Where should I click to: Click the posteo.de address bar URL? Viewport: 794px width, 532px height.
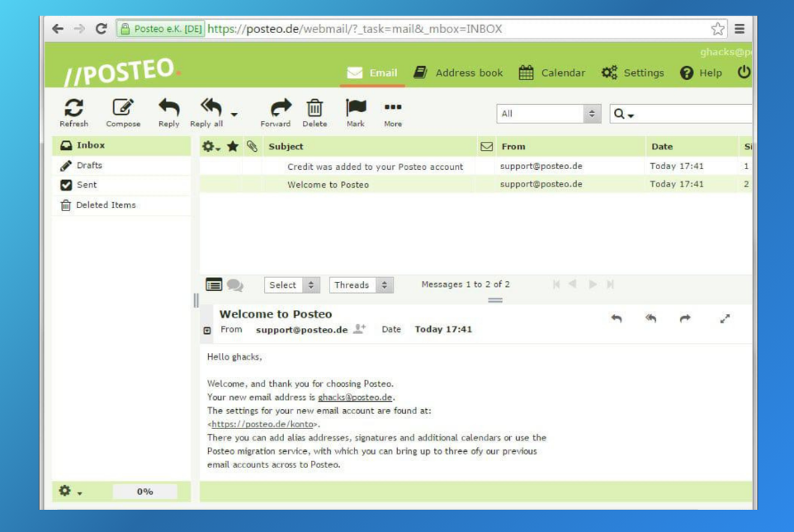[x=354, y=29]
